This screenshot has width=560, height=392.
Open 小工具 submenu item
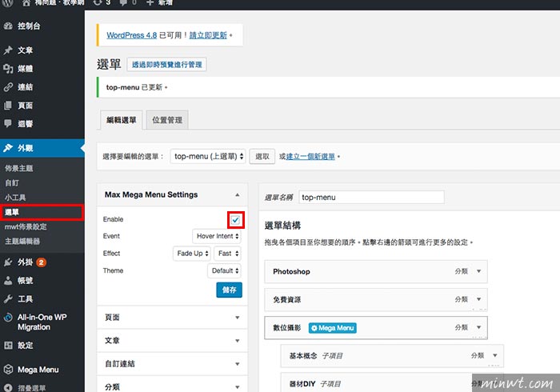(15, 198)
